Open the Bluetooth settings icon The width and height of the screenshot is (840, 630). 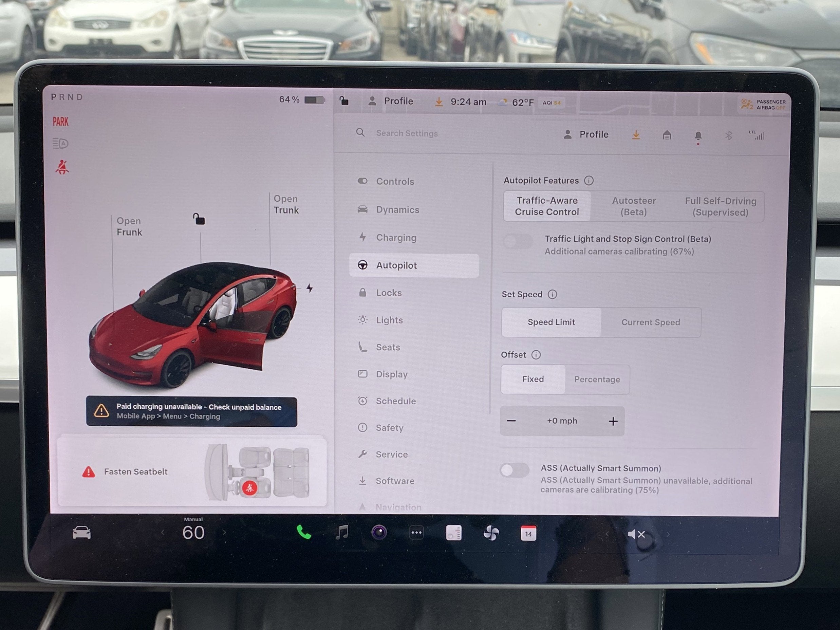point(728,135)
